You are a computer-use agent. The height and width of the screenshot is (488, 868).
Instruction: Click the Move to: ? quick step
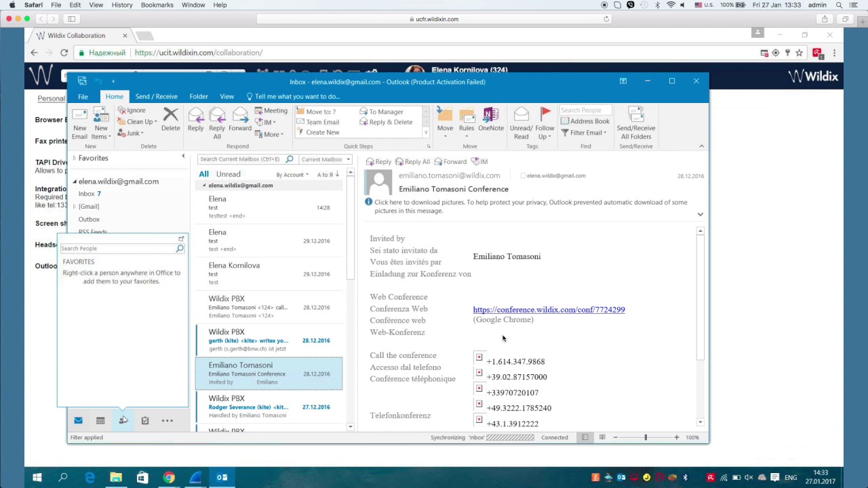point(316,112)
